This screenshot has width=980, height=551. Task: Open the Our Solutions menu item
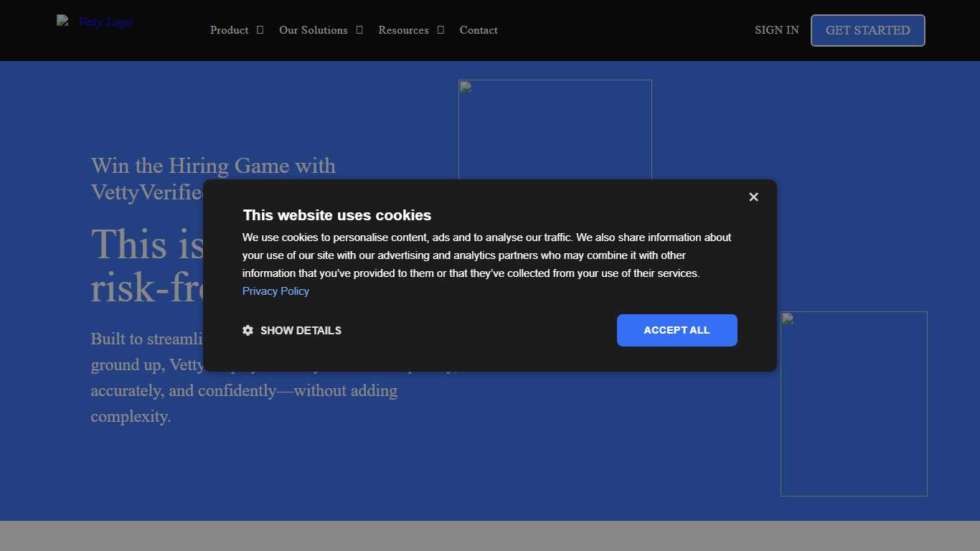coord(313,30)
